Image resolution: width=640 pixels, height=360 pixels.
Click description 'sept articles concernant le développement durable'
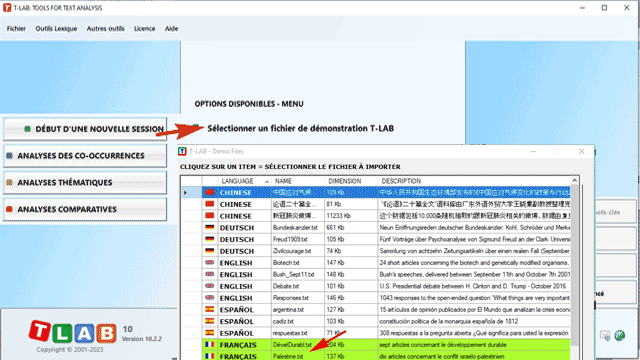tap(443, 345)
